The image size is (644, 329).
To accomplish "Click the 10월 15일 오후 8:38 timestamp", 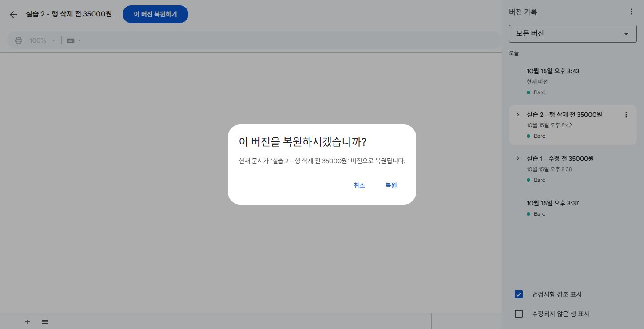I will (549, 169).
